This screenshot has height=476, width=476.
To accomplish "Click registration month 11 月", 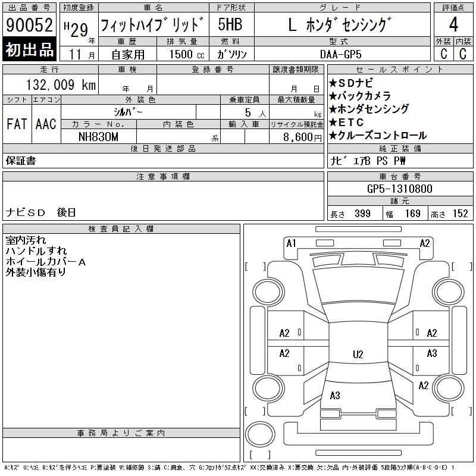I will [82, 55].
